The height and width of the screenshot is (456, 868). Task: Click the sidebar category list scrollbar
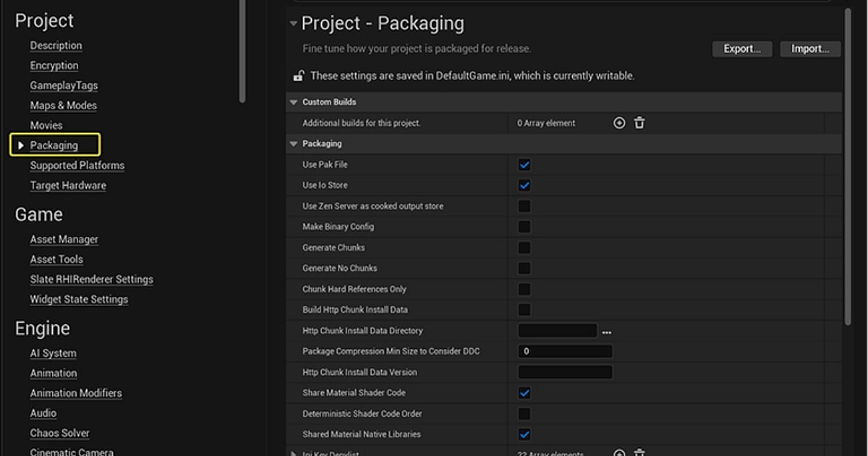(242, 51)
